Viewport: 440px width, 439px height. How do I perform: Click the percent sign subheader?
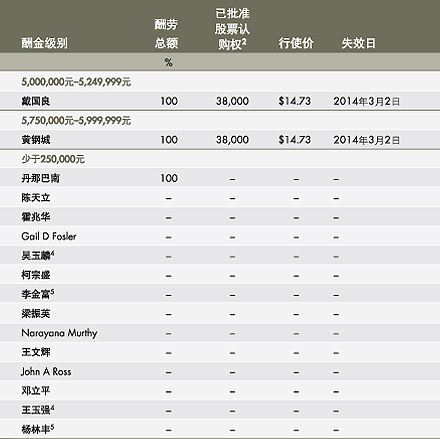tap(169, 62)
